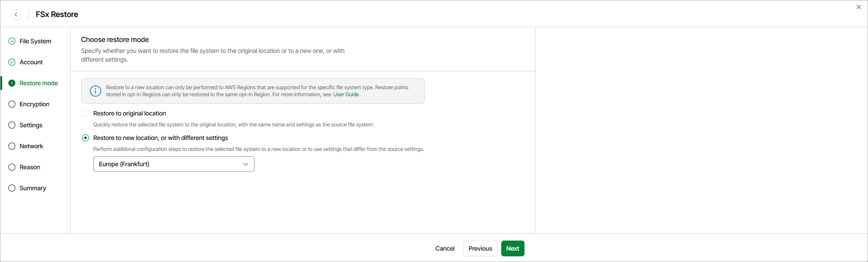868x262 pixels.
Task: Click the Settings step circle icon
Action: [x=12, y=125]
